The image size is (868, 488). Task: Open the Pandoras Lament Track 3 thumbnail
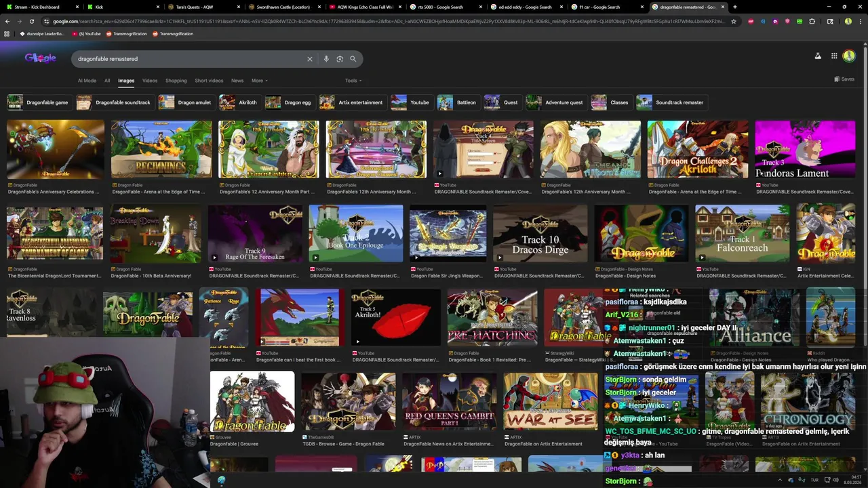[805, 149]
